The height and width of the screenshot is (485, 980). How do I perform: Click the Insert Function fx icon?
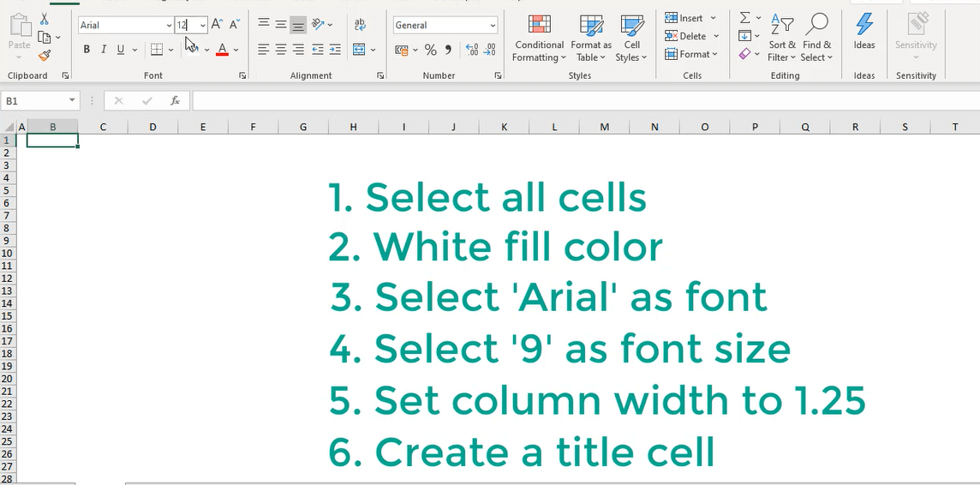point(175,100)
